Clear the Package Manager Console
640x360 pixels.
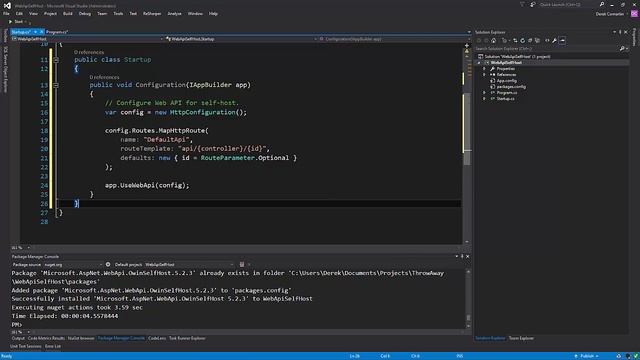(x=242, y=264)
